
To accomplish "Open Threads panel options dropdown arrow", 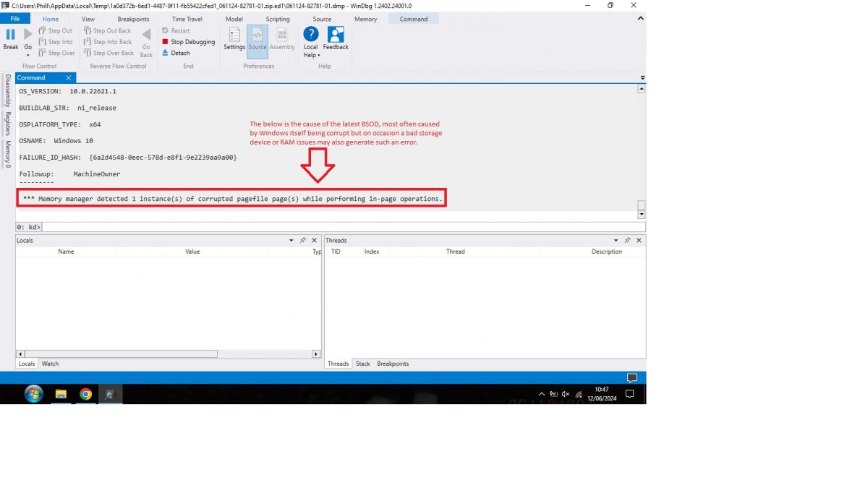I will [616, 240].
